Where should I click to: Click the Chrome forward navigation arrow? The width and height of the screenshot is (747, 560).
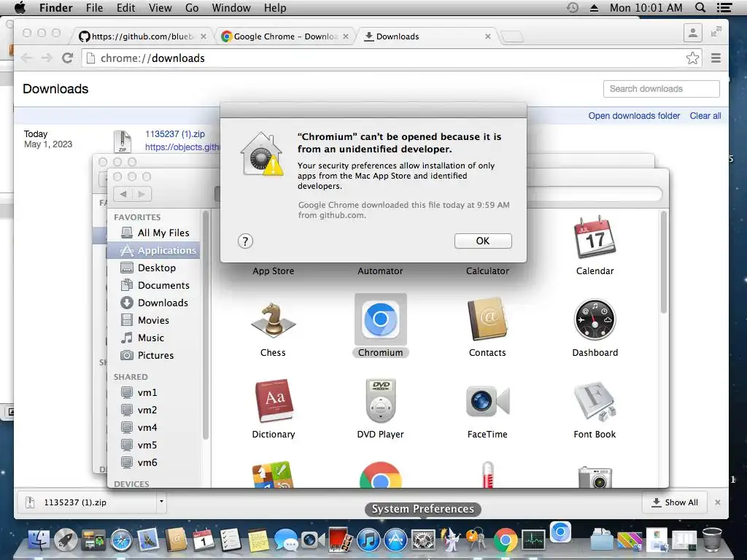click(47, 58)
